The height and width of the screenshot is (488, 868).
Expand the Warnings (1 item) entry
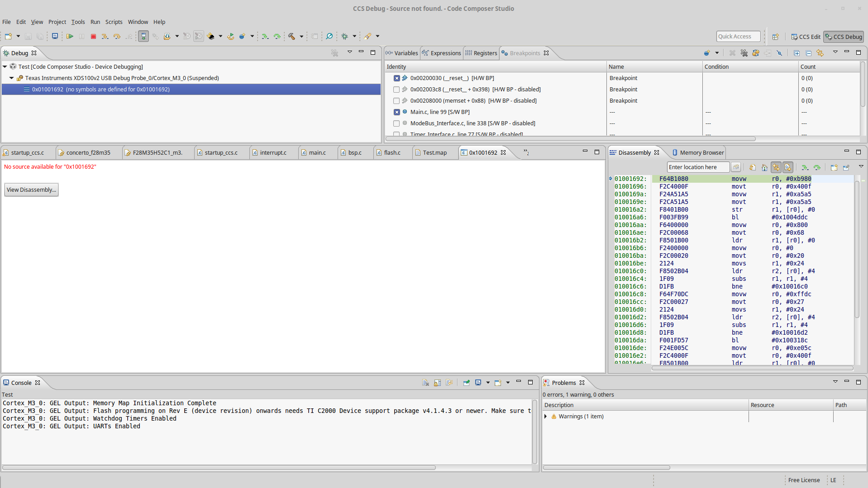(x=546, y=417)
